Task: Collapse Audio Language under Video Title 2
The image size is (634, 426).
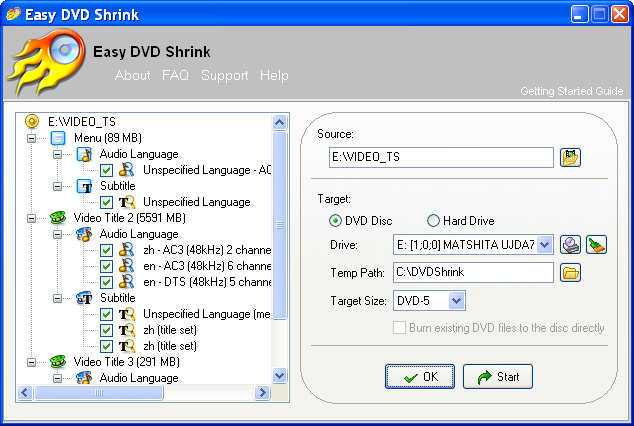Action: click(x=57, y=234)
